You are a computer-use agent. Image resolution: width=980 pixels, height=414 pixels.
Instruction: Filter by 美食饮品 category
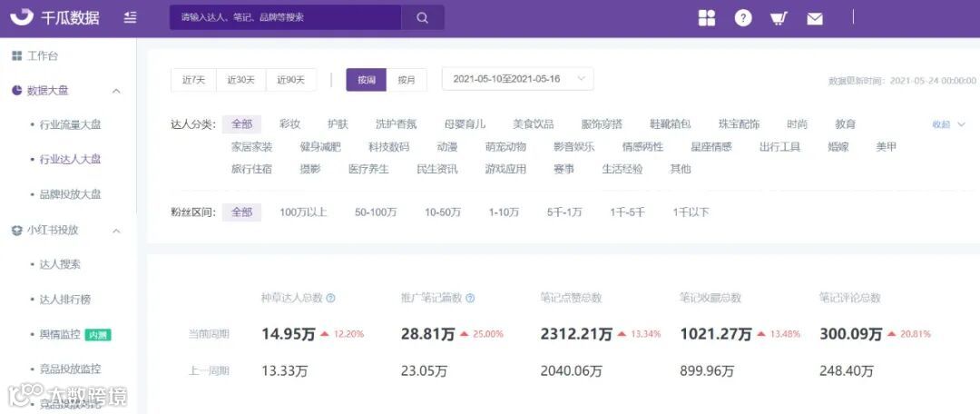pyautogui.click(x=534, y=124)
